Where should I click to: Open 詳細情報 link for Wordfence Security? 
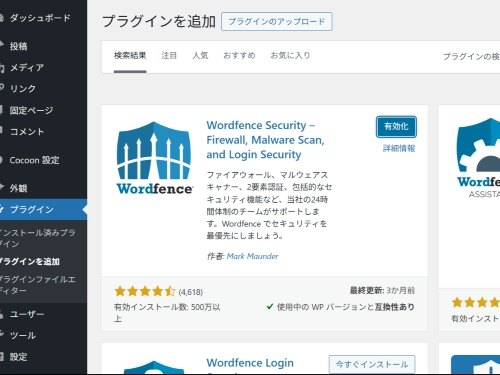click(399, 148)
